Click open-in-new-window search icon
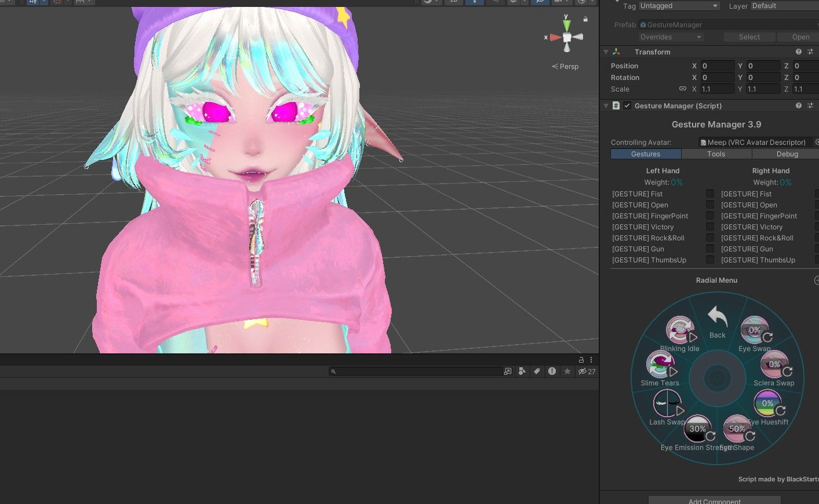Screen dimensions: 819x504 pos(508,371)
